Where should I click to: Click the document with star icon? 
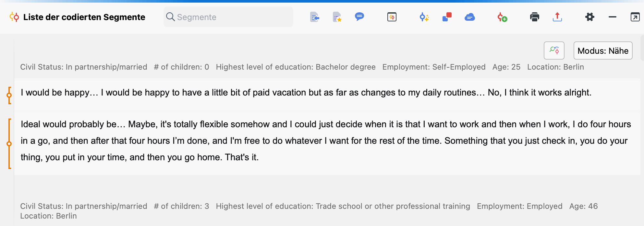pyautogui.click(x=337, y=17)
